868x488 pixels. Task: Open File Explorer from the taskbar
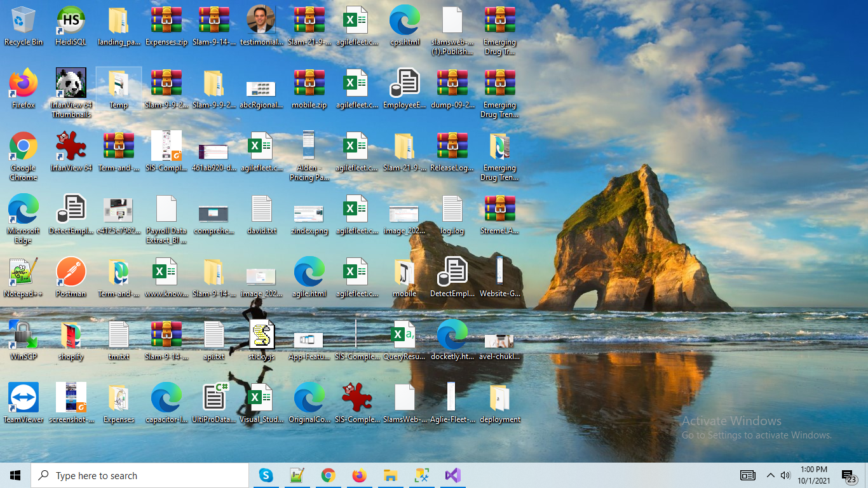390,475
